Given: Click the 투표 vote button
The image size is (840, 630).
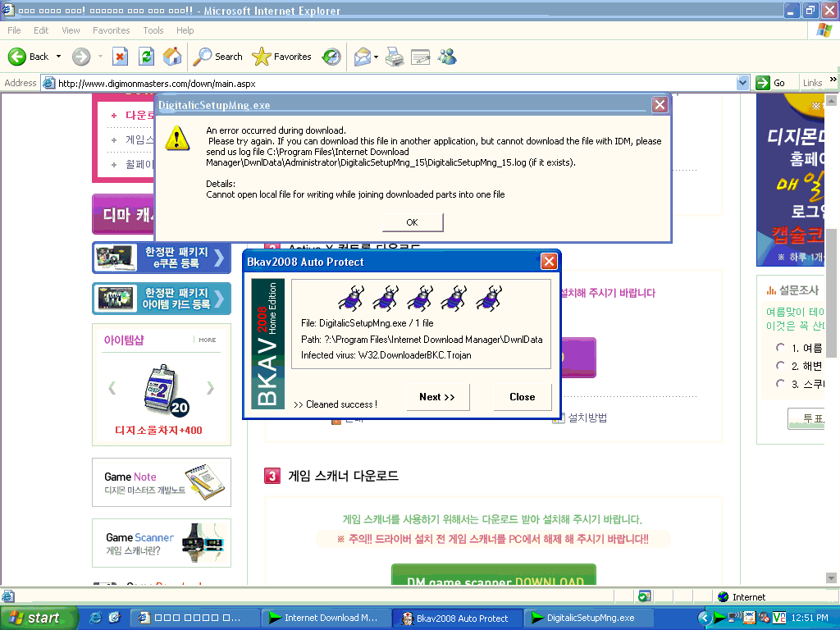Looking at the screenshot, I should tap(806, 418).
